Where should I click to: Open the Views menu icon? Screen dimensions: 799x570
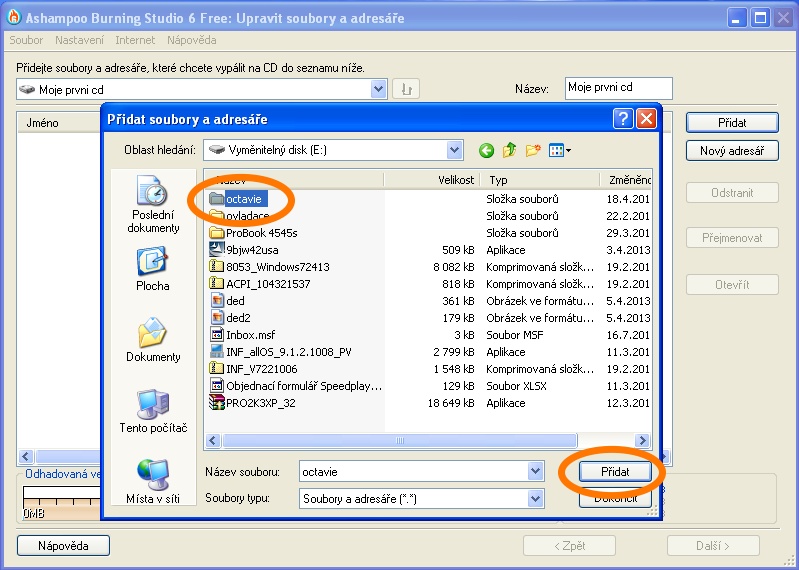560,150
